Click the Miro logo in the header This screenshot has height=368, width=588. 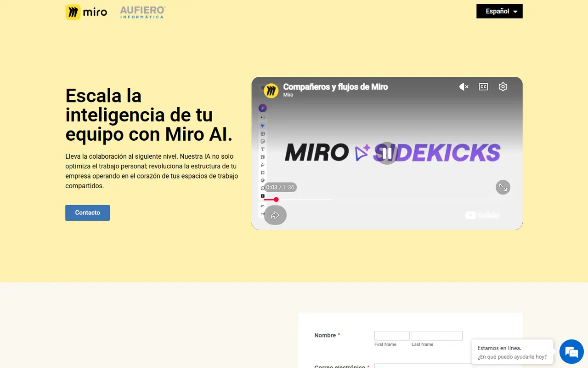(x=86, y=12)
